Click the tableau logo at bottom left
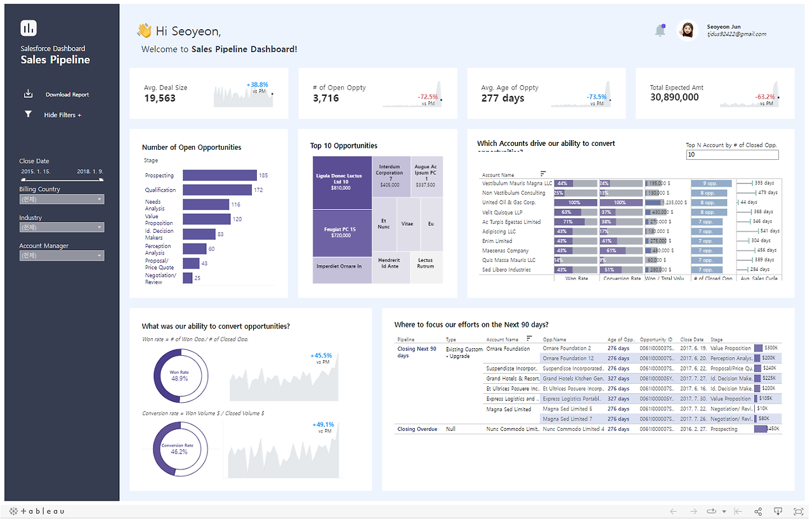Viewport: 812px width, 524px height. click(x=35, y=511)
